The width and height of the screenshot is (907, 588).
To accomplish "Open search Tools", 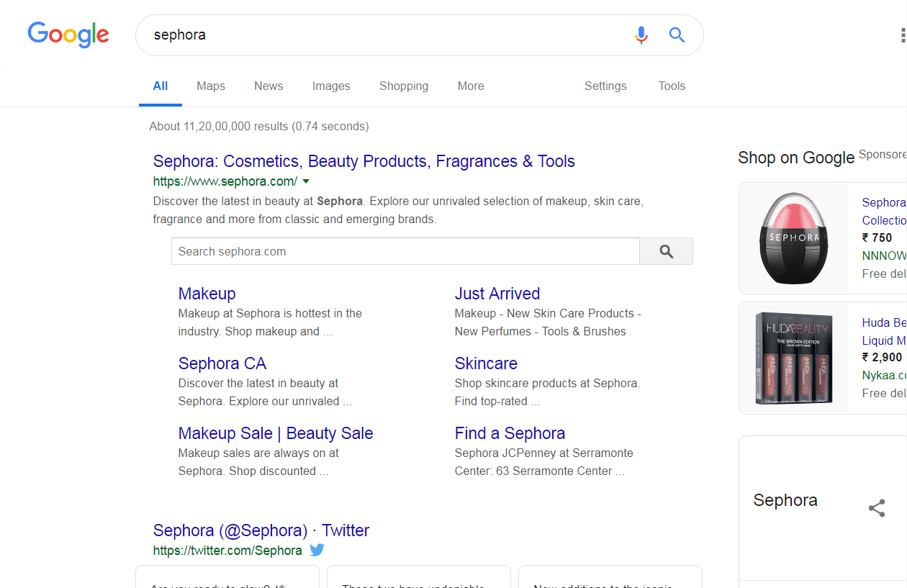I will coord(672,86).
